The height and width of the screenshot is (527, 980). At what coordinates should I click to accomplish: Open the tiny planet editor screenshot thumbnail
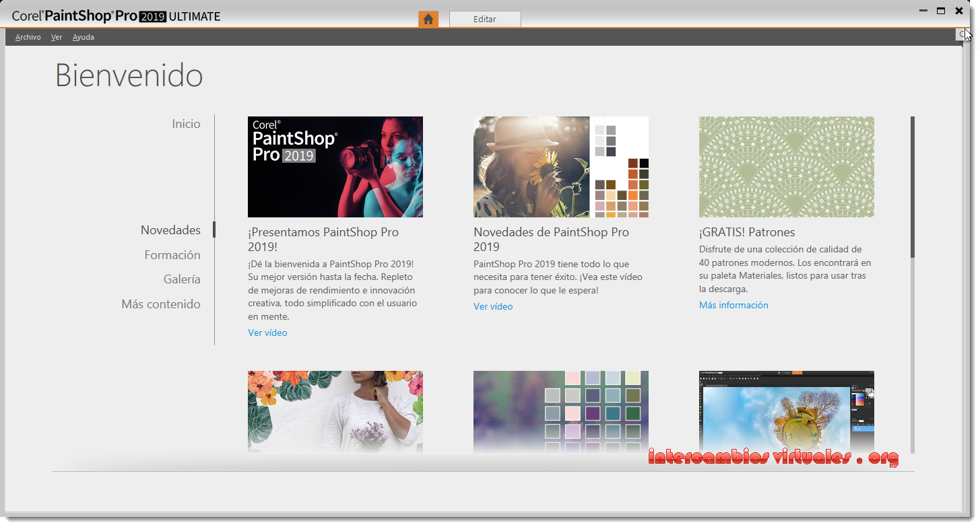787,411
